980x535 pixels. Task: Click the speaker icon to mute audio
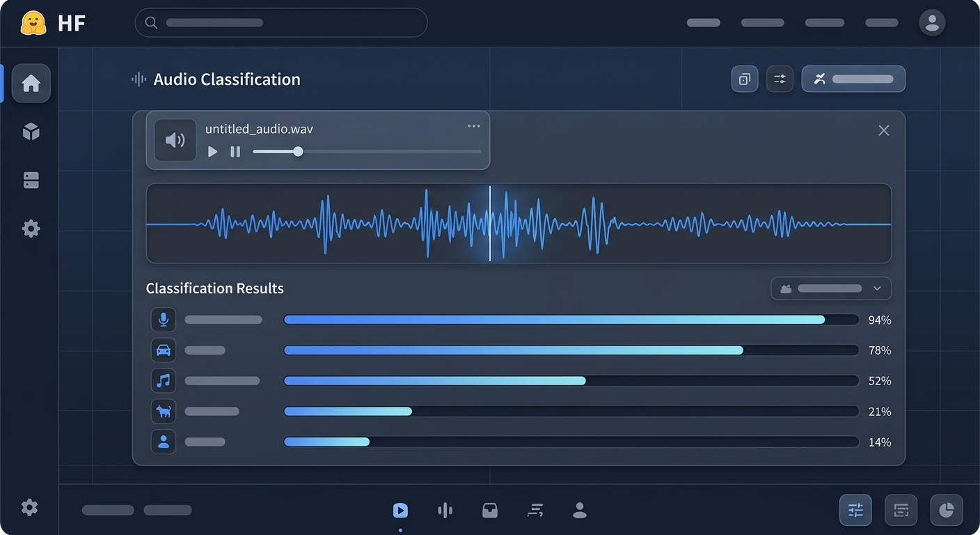[175, 140]
